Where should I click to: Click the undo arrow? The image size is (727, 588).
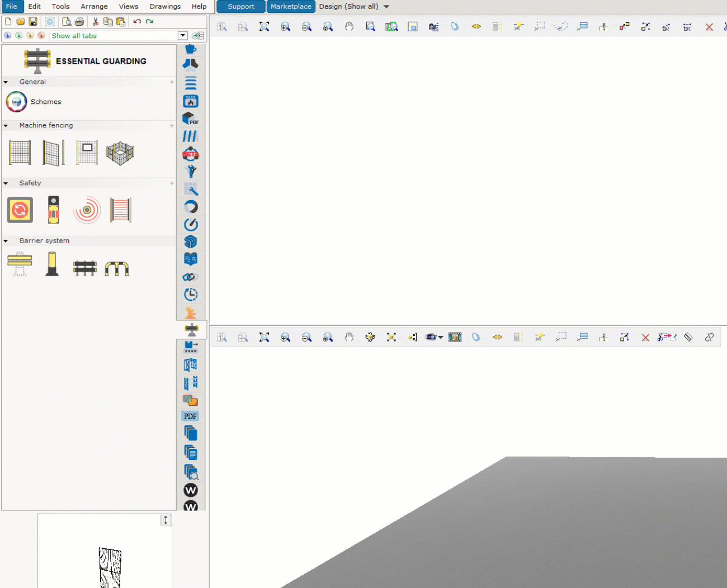click(137, 21)
